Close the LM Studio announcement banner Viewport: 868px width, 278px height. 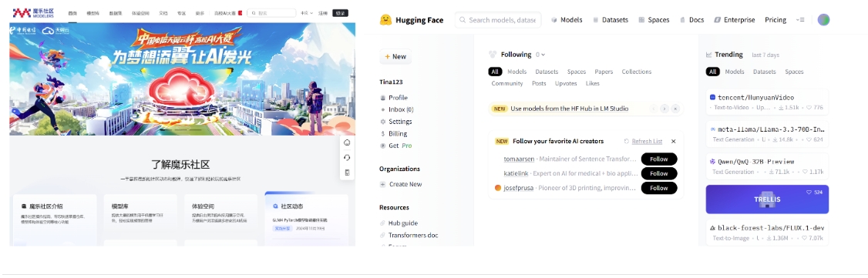pyautogui.click(x=675, y=109)
